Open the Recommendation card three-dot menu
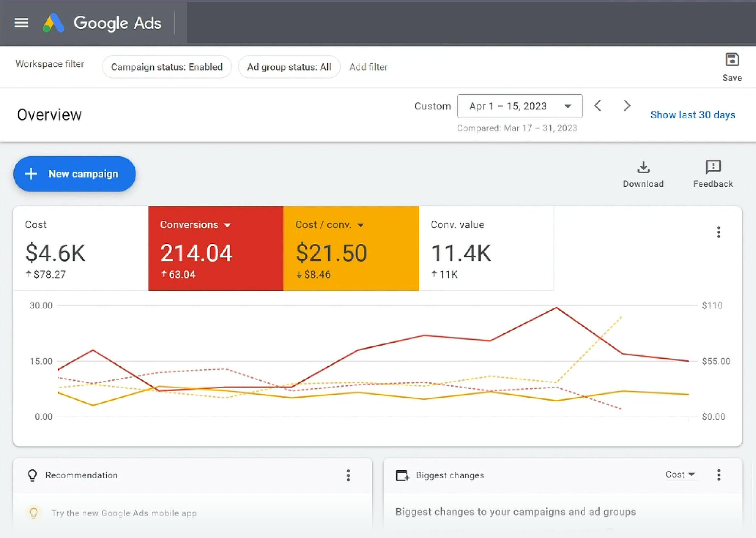This screenshot has width=756, height=538. coord(348,475)
